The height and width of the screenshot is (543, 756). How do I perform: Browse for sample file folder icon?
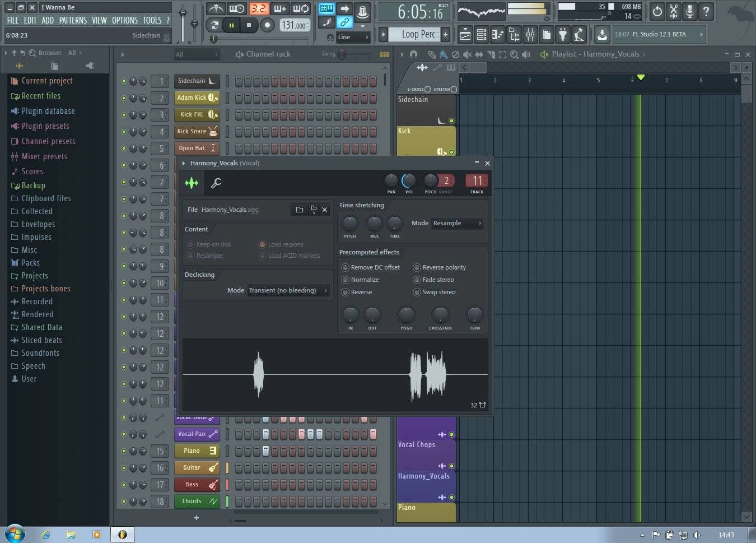[x=300, y=210]
